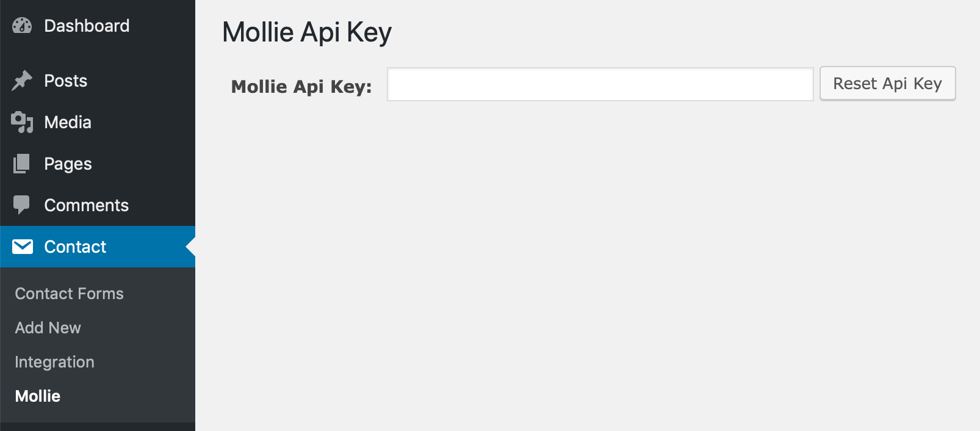Image resolution: width=980 pixels, height=431 pixels.
Task: Open the Comments menu label
Action: click(x=86, y=205)
